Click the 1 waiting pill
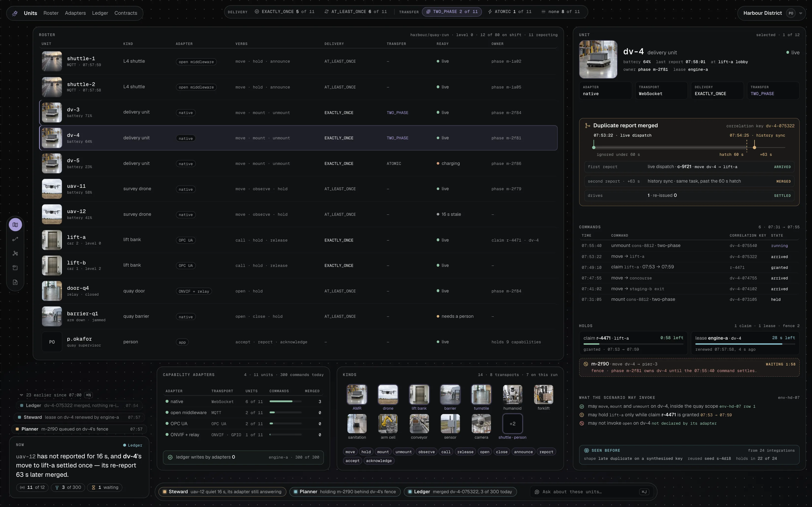Screen dimensions: 812x507 [x=105, y=487]
